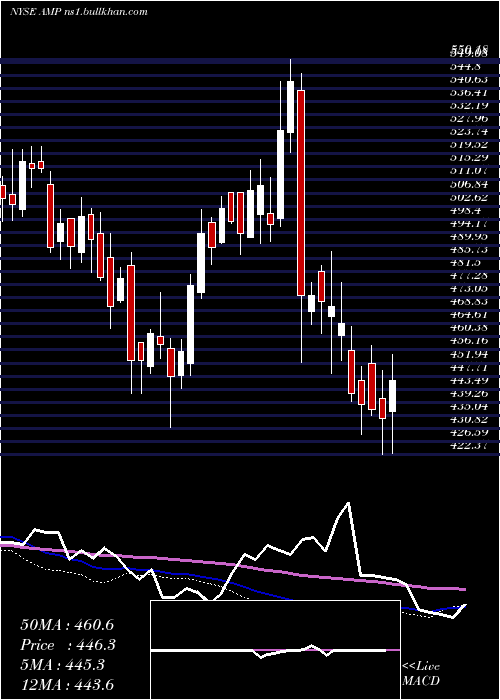Click the 540.63 price axis label
Viewport: 500px width, 700px height.
[x=469, y=80]
